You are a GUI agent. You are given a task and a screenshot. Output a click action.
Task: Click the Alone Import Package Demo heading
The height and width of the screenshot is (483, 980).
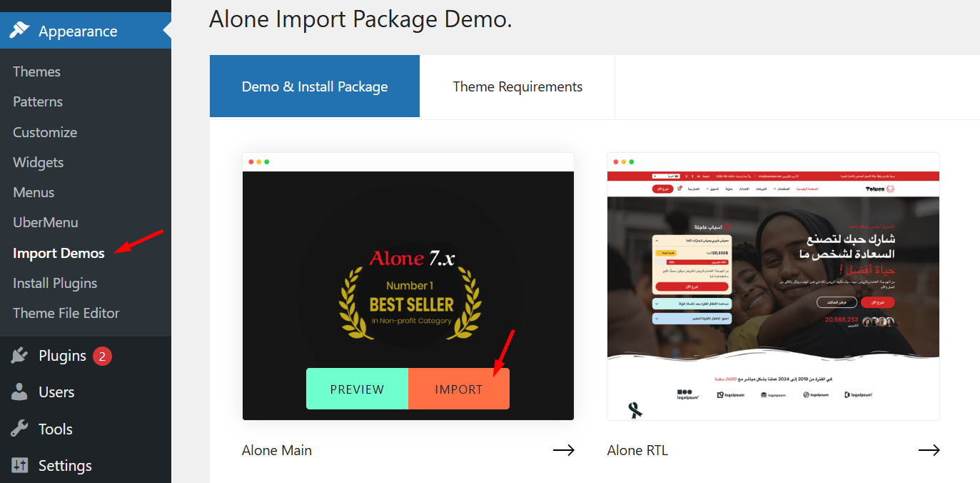click(360, 19)
